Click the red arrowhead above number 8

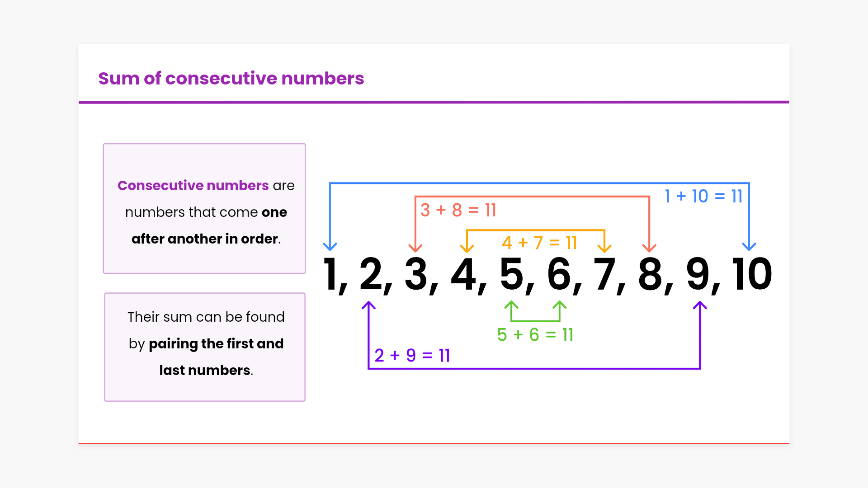[649, 248]
